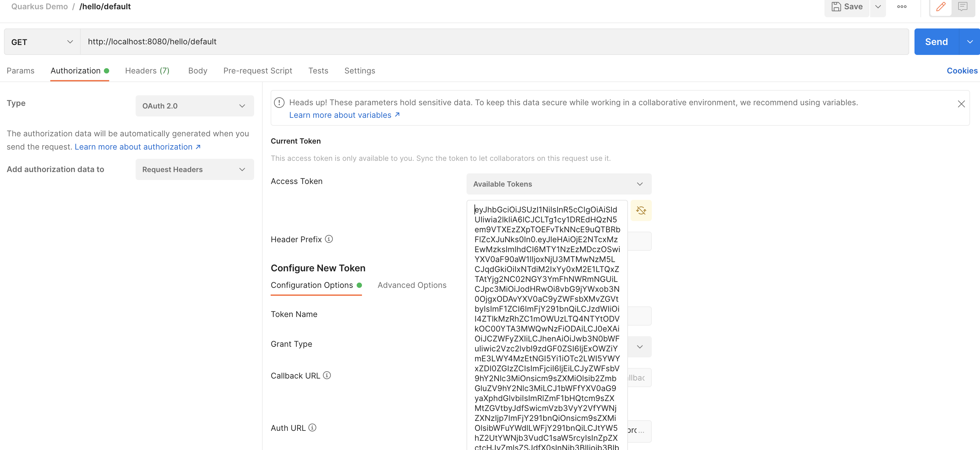Click the Header Prefix info icon

329,239
